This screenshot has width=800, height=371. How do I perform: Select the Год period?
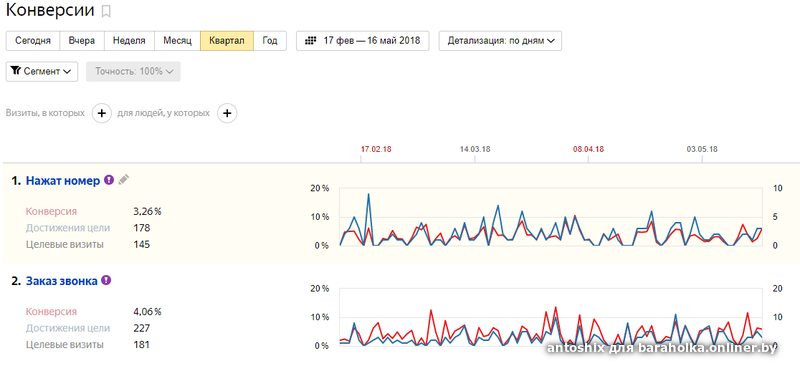[270, 41]
